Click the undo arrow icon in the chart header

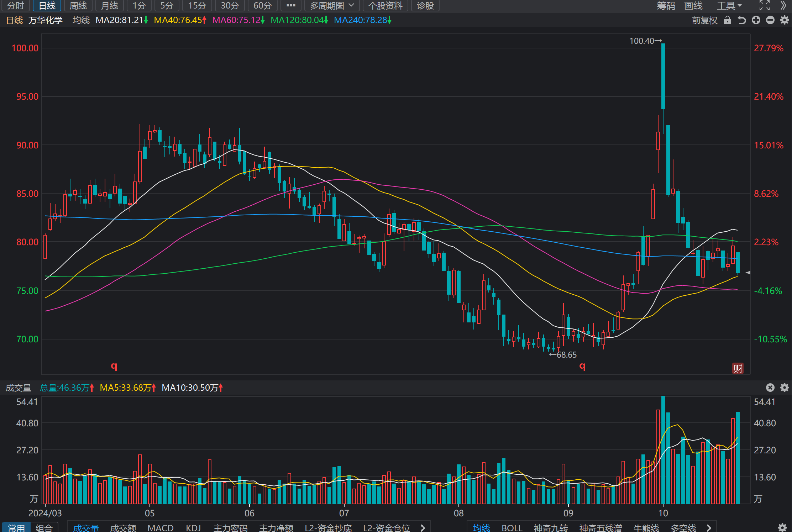742,20
